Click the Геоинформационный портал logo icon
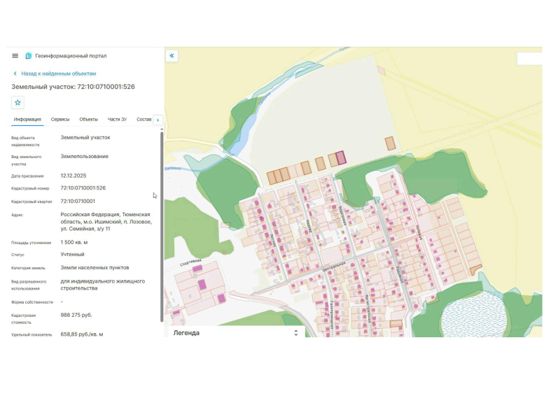560x396 pixels. click(x=29, y=56)
